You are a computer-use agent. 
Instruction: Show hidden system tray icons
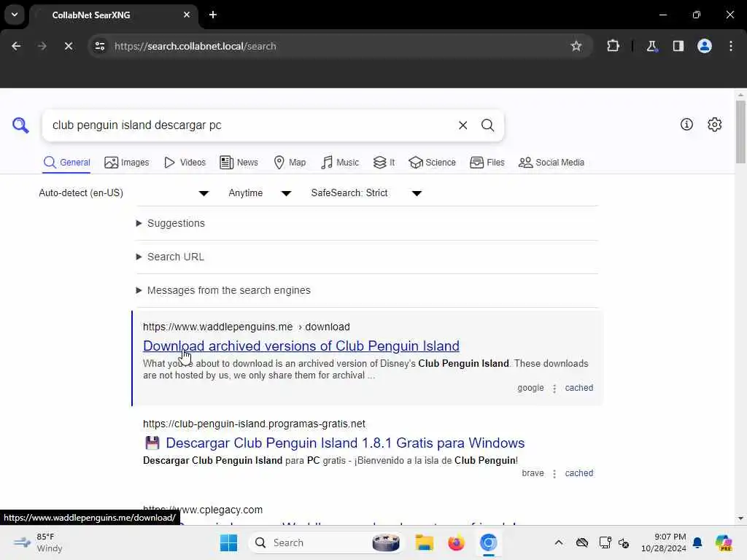click(x=559, y=542)
